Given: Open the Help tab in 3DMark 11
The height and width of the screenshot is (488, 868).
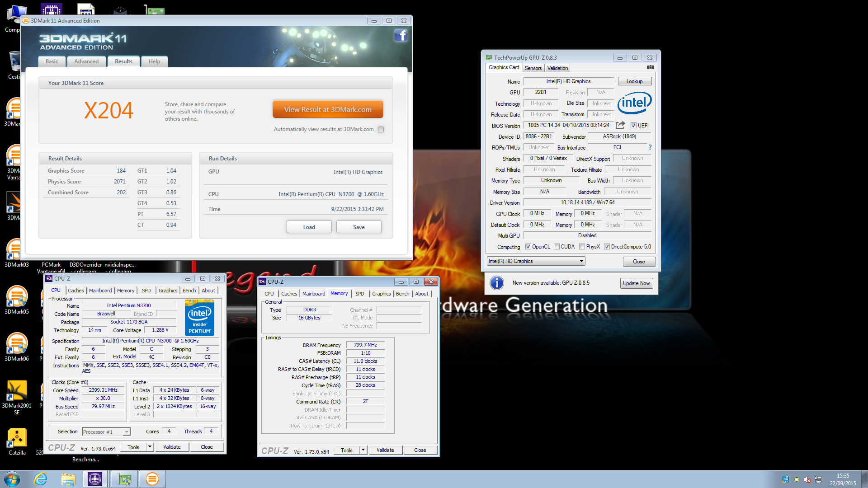Looking at the screenshot, I should (x=154, y=61).
